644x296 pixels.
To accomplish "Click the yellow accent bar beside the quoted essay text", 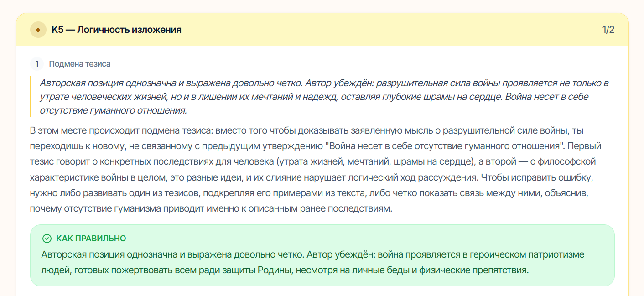I will coord(31,96).
